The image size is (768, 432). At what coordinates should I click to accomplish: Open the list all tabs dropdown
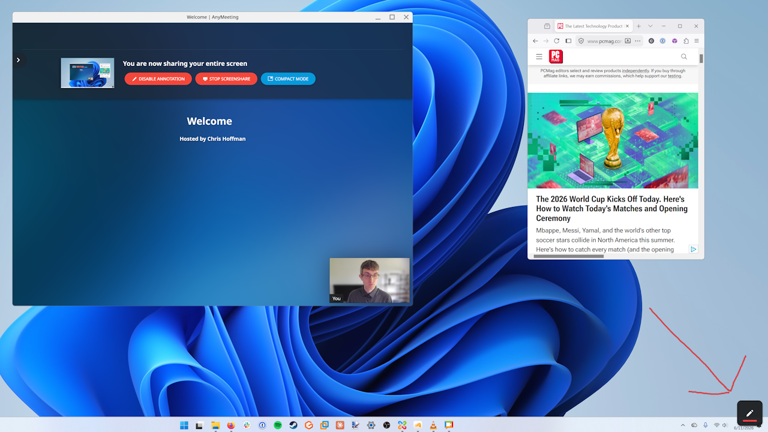point(650,26)
